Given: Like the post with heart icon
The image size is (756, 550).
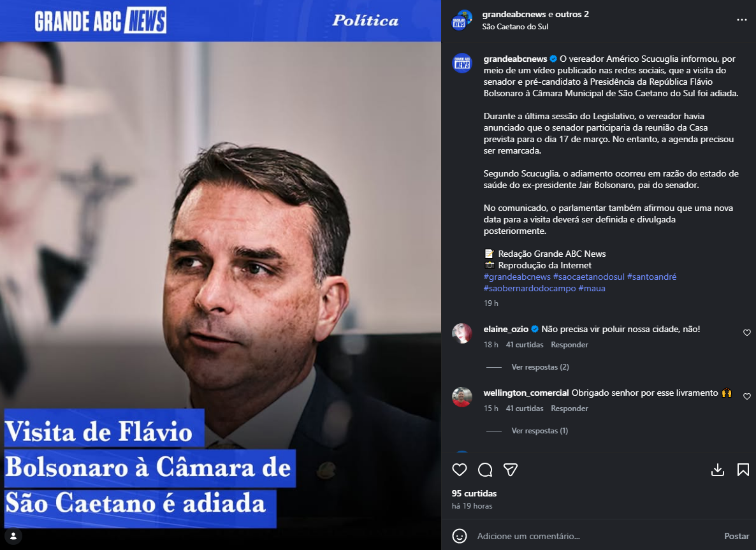Looking at the screenshot, I should [460, 470].
